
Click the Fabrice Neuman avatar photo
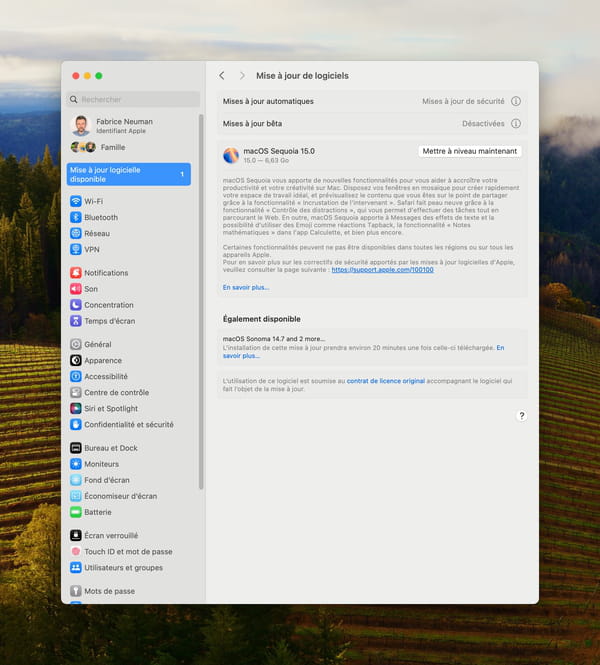tap(81, 126)
